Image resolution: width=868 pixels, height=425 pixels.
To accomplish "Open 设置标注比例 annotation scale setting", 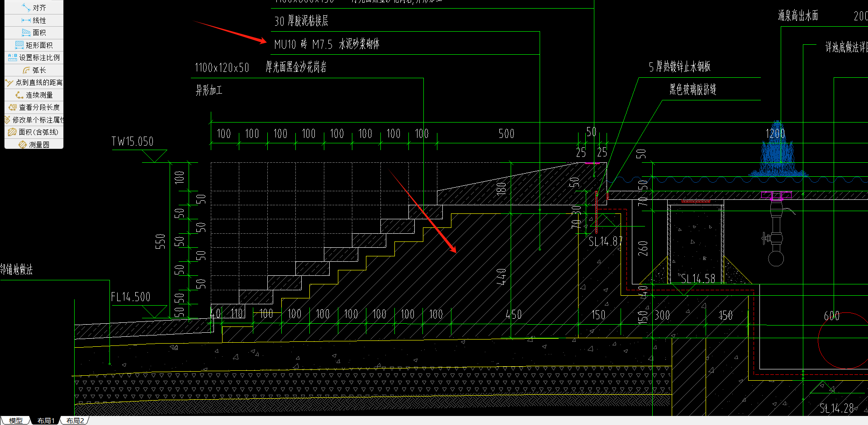I will point(34,57).
